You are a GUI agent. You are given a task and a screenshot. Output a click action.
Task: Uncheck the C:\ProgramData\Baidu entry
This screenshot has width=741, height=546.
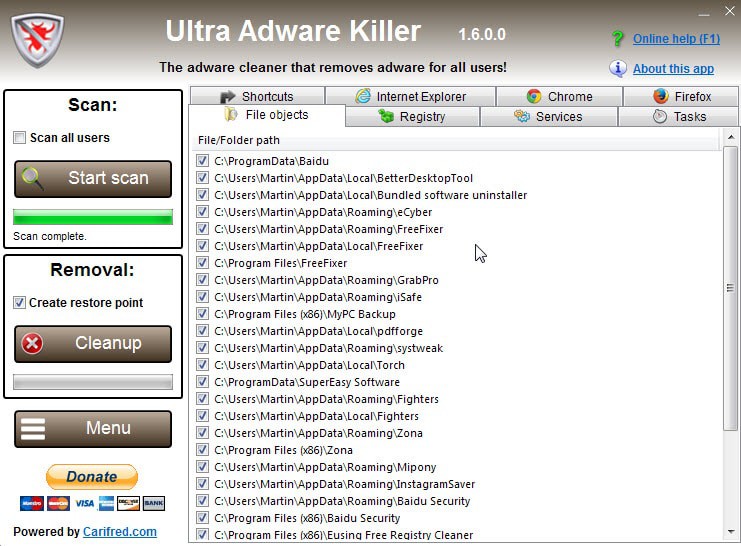click(x=202, y=161)
